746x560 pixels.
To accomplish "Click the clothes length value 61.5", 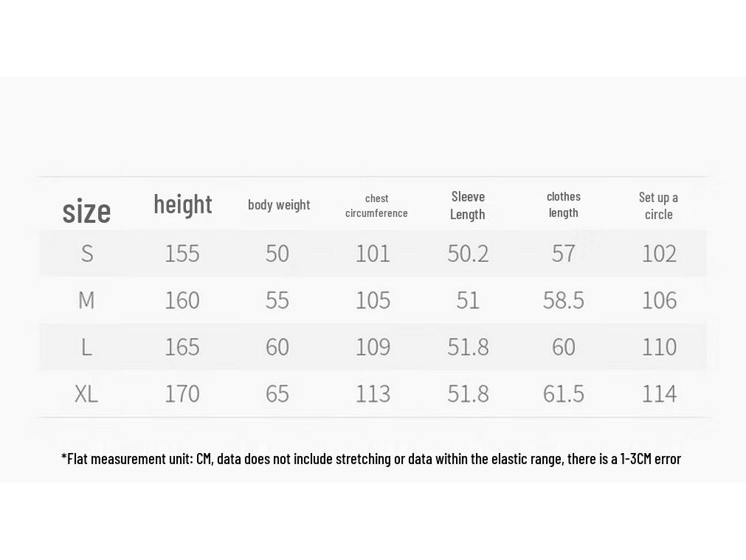I will 563,394.
